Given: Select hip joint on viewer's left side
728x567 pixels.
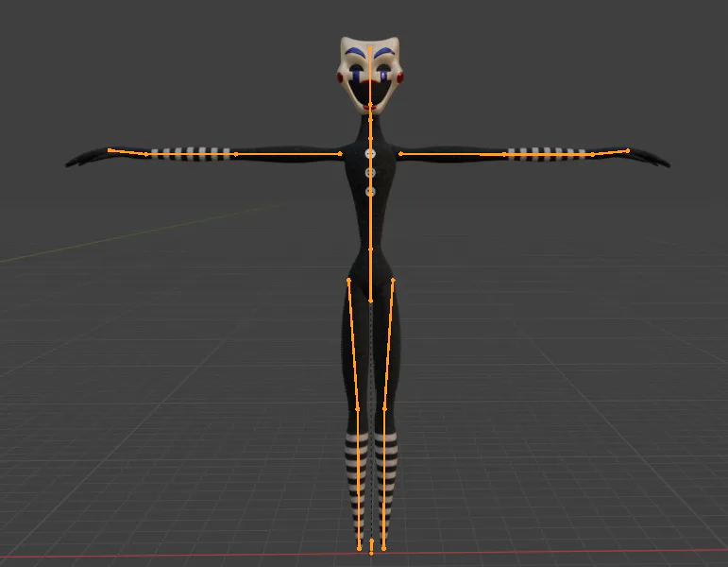Looking at the screenshot, I should click(348, 280).
